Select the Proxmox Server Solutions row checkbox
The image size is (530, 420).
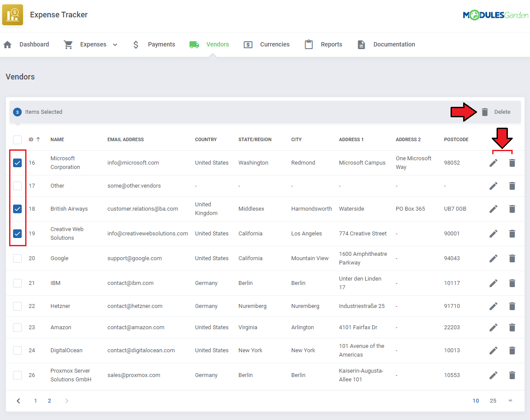(x=17, y=375)
